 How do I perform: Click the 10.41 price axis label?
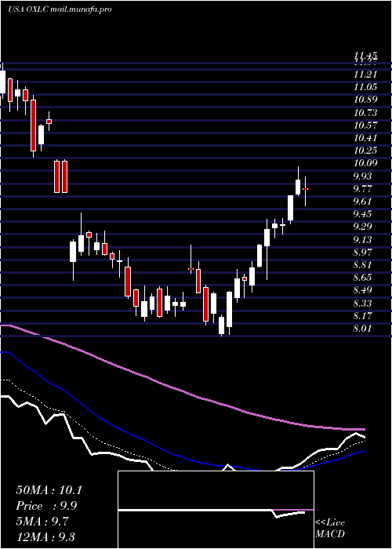[x=365, y=138]
